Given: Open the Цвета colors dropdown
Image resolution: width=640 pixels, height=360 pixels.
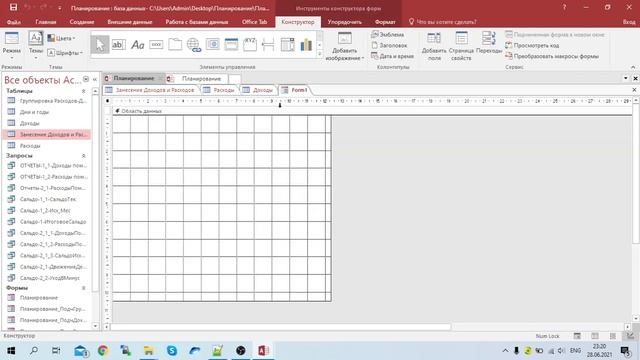Looking at the screenshot, I should click(62, 38).
